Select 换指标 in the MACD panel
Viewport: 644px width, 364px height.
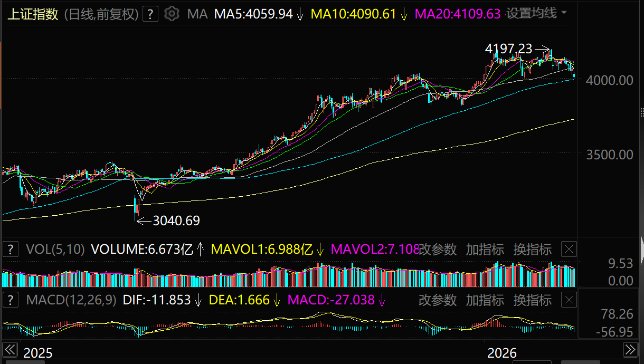coord(532,300)
